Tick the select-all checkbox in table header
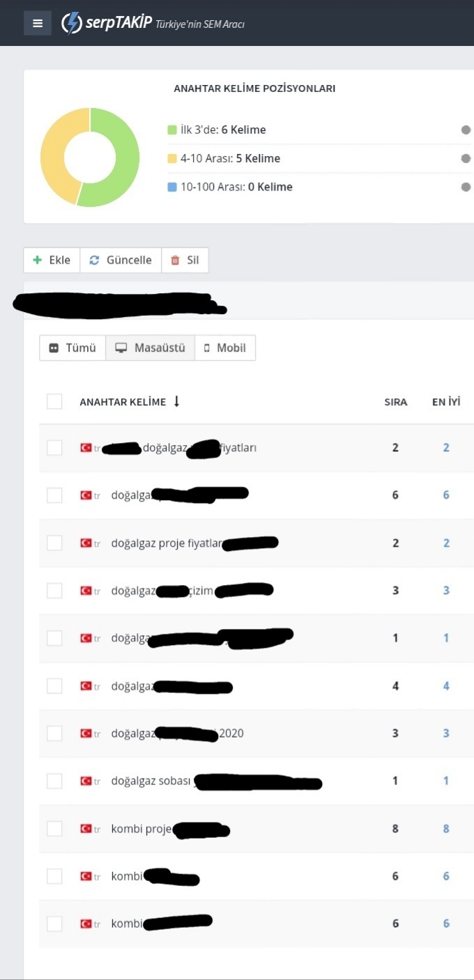474x980 pixels. [54, 401]
